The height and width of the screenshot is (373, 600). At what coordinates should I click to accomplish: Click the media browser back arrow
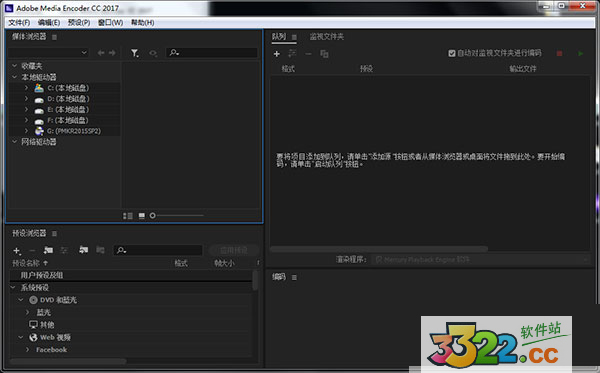(x=101, y=53)
